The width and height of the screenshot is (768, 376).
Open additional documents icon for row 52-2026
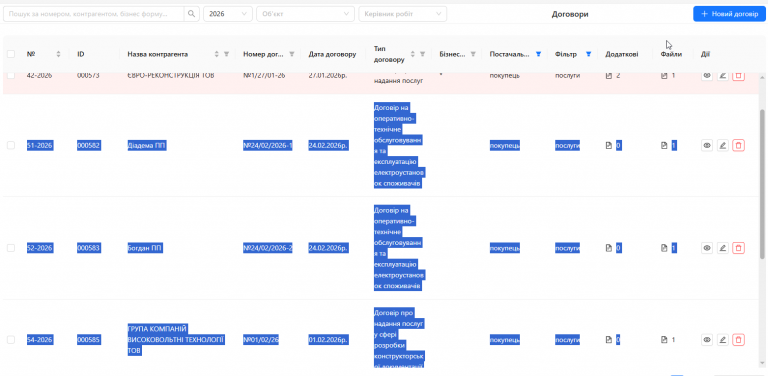609,248
